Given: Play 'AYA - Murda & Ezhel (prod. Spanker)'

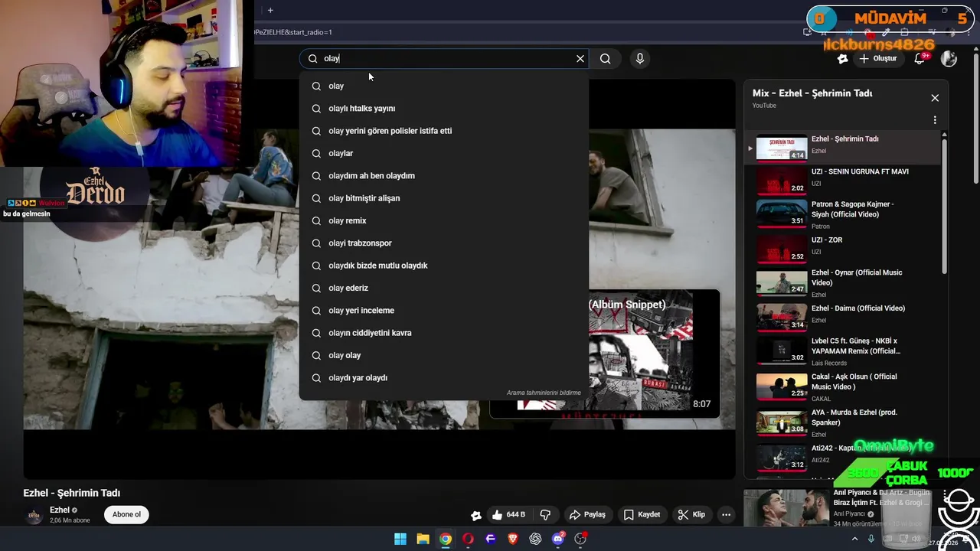Looking at the screenshot, I should click(842, 422).
